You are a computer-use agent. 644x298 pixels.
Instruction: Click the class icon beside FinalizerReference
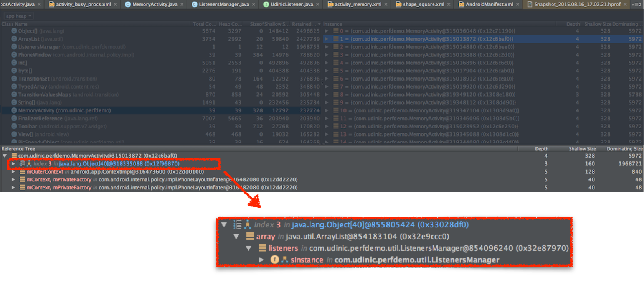[14, 119]
